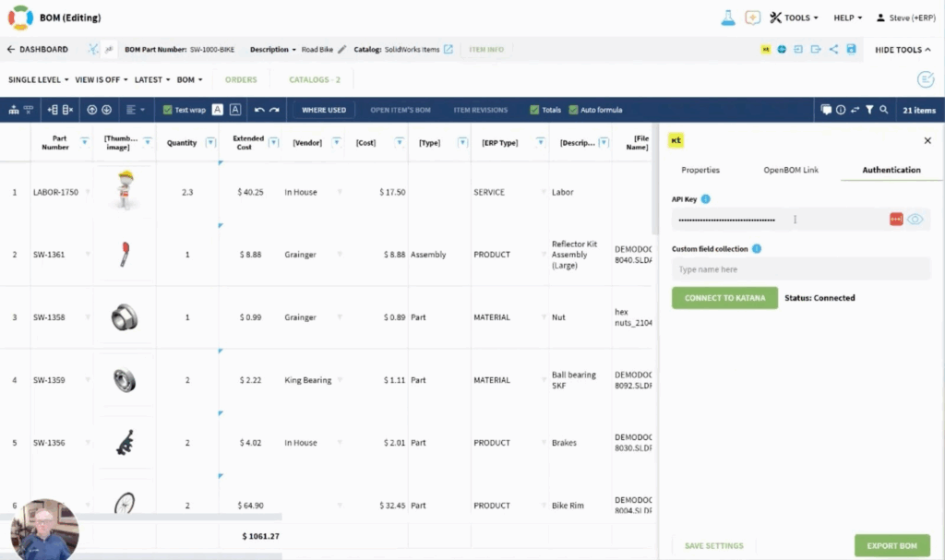Toggle the Totals checkbox

(535, 110)
